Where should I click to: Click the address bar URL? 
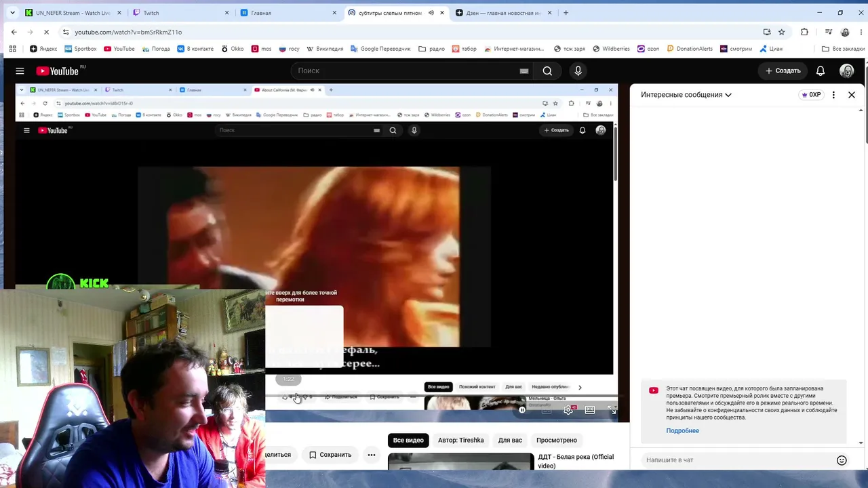point(128,32)
